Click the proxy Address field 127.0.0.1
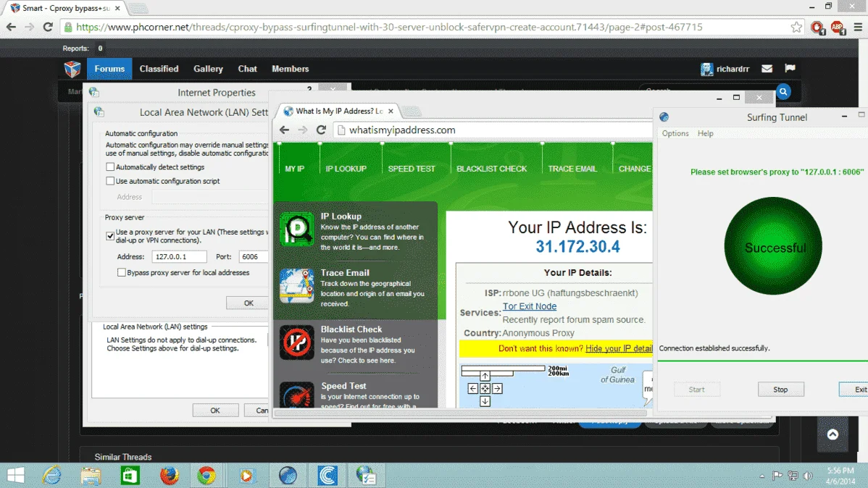 pos(180,257)
